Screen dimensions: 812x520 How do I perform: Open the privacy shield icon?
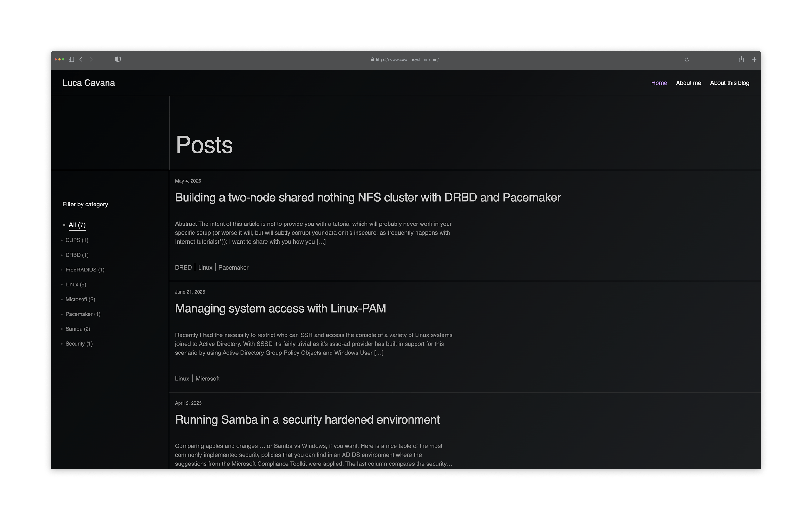(118, 59)
